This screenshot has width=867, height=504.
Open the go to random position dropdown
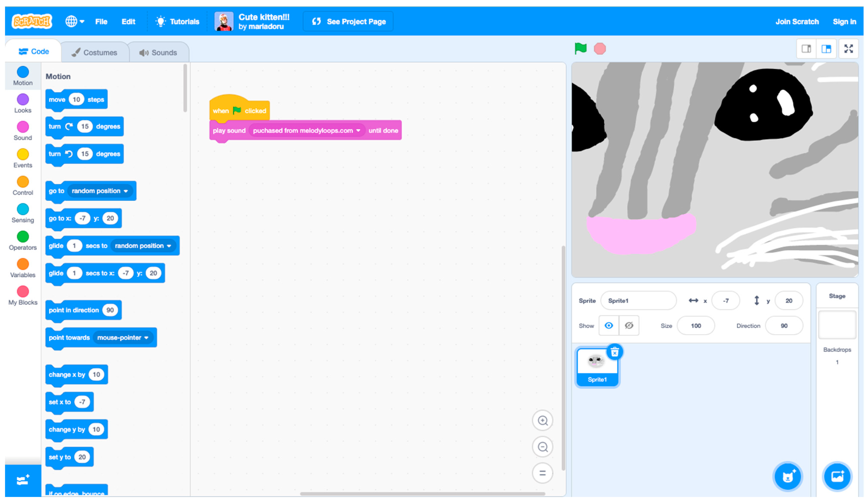click(126, 191)
